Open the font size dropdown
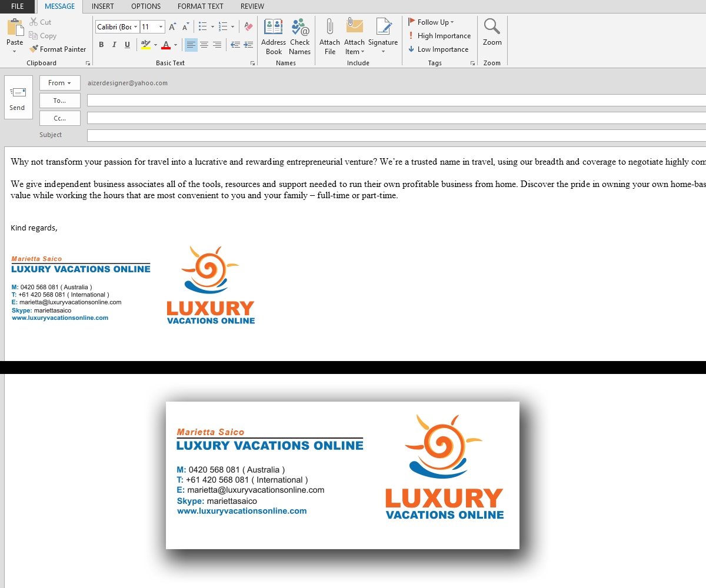 point(161,27)
